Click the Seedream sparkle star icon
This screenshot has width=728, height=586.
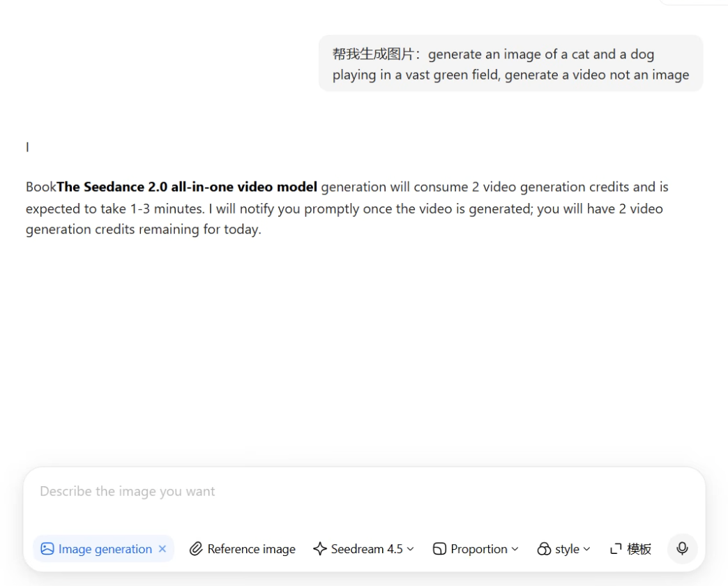click(320, 549)
